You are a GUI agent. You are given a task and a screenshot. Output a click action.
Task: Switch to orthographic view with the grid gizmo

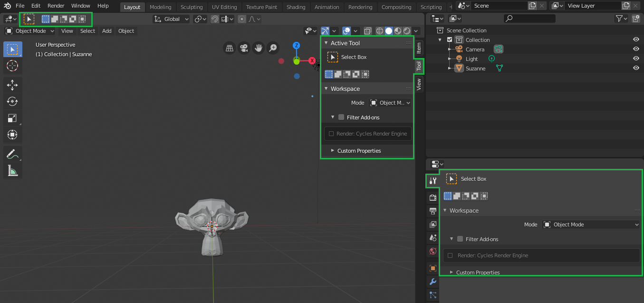pos(230,48)
